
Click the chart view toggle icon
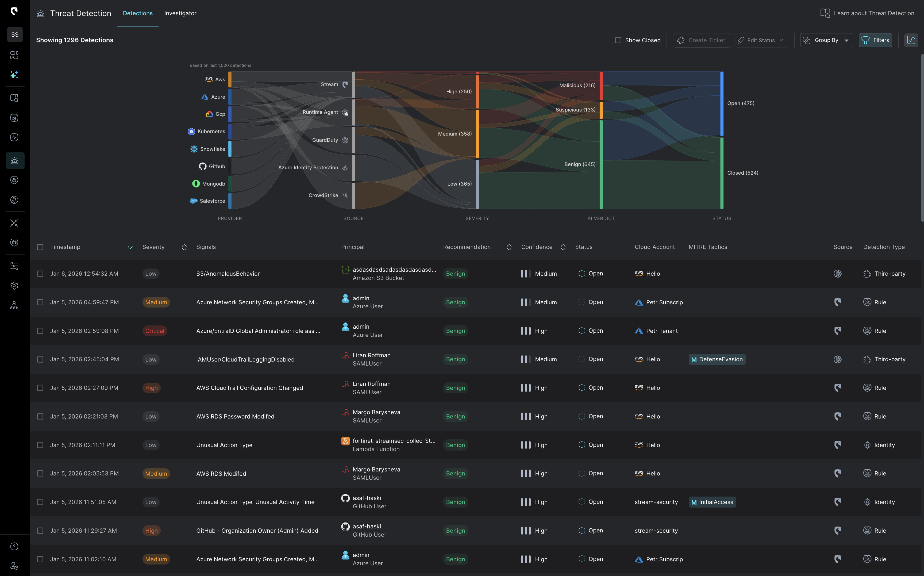(911, 40)
